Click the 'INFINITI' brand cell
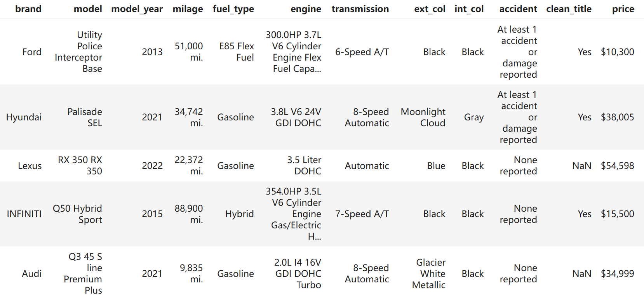This screenshot has width=644, height=301. click(24, 214)
